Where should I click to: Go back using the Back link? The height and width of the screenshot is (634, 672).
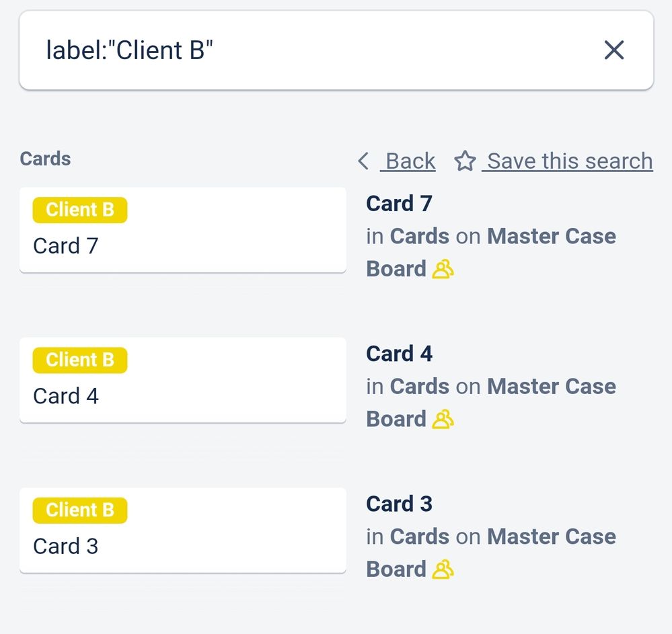410,161
